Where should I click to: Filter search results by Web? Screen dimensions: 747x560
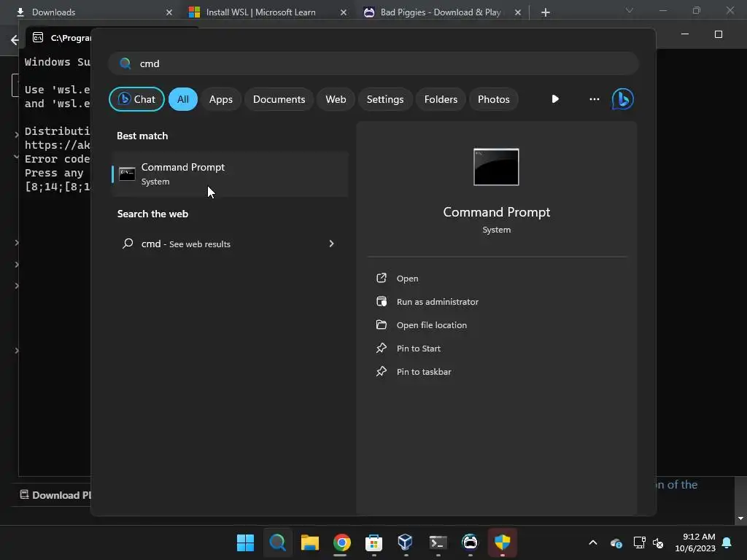click(336, 99)
